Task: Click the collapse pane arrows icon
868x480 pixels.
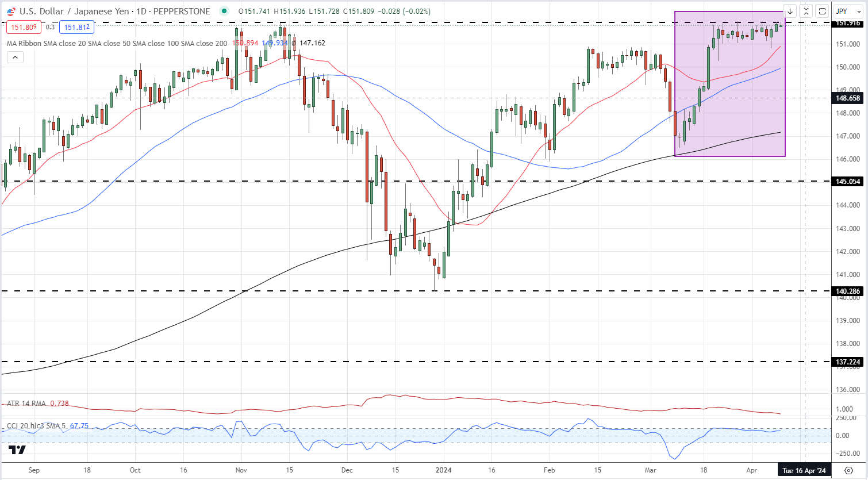Action: pos(806,11)
